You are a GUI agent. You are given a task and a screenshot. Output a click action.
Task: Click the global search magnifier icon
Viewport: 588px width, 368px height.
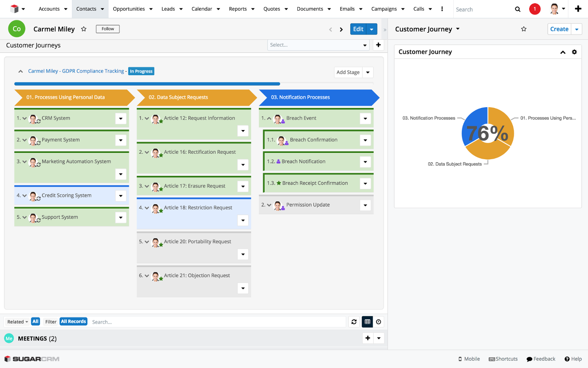(517, 9)
